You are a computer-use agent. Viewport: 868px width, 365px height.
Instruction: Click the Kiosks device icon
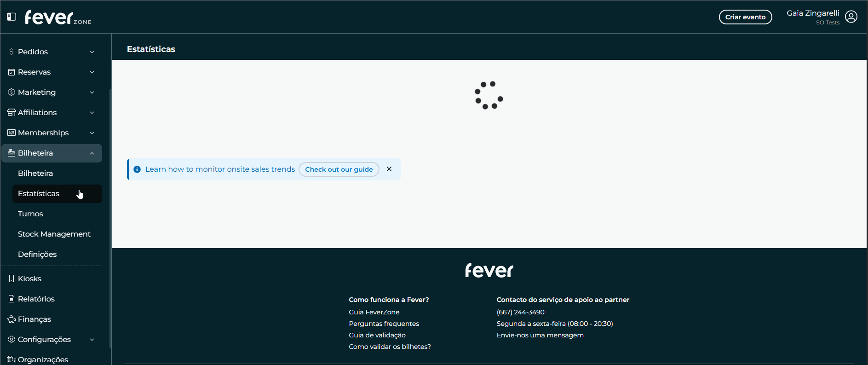pos(11,278)
